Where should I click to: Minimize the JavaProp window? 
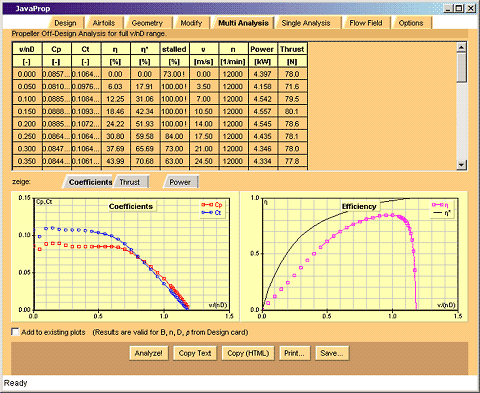[448, 9]
